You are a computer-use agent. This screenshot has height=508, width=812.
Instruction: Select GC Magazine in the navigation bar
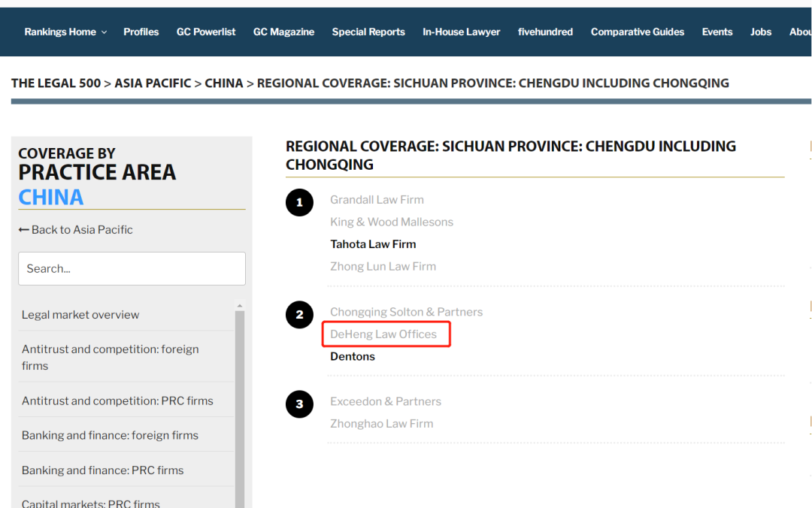(x=283, y=32)
